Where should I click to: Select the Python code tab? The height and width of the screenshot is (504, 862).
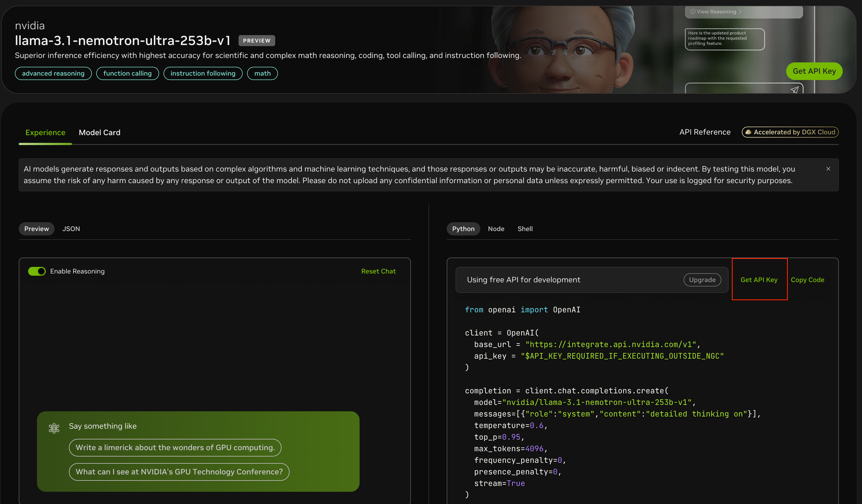click(463, 229)
